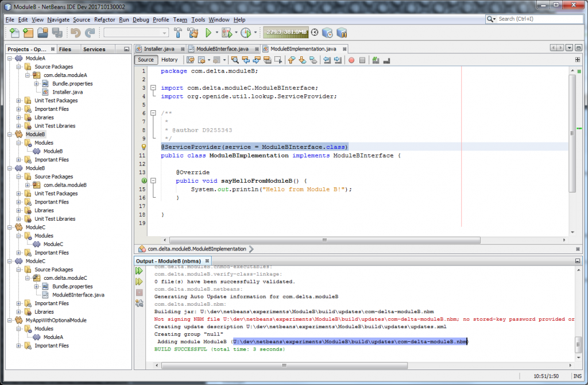Screen dimensions: 588x385
Task: Collapse the javadoc comment fold on line 6
Action: click(x=153, y=113)
